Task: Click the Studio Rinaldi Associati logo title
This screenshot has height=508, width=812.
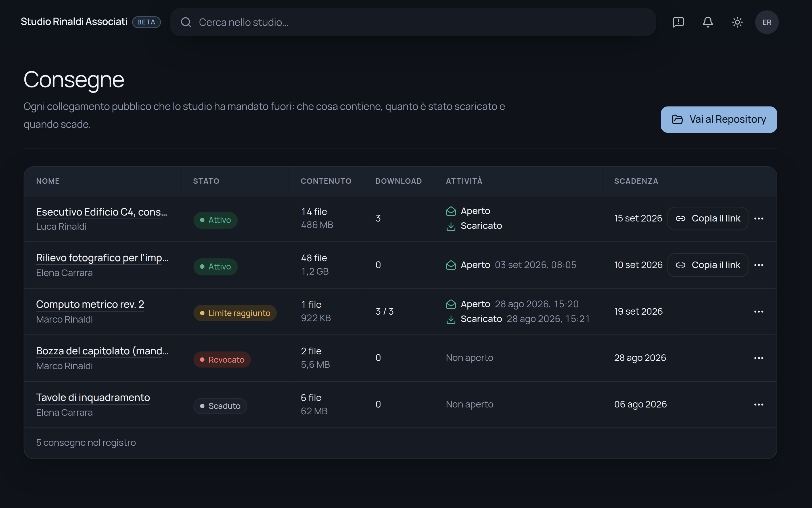Action: click(74, 22)
